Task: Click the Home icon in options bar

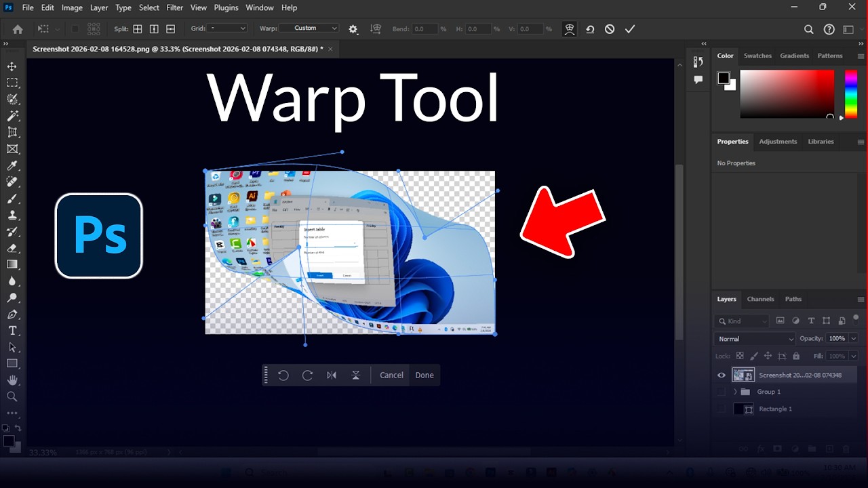Action: 18,29
